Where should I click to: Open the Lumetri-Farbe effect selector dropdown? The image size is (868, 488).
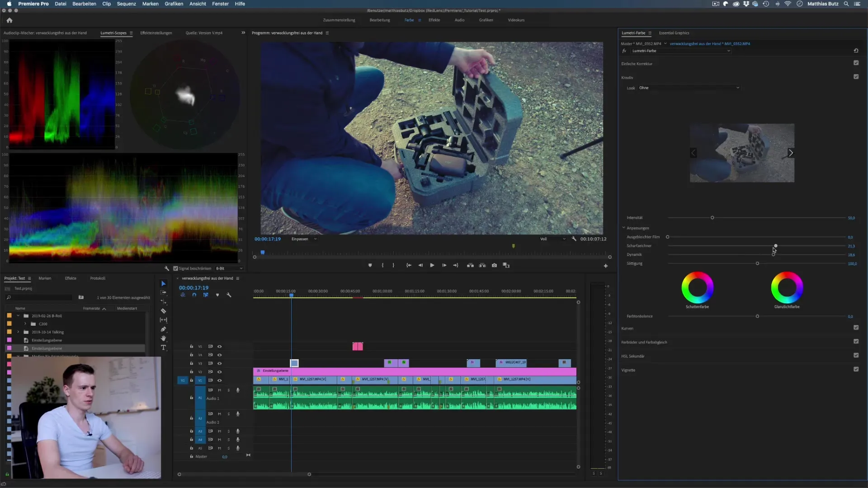681,51
